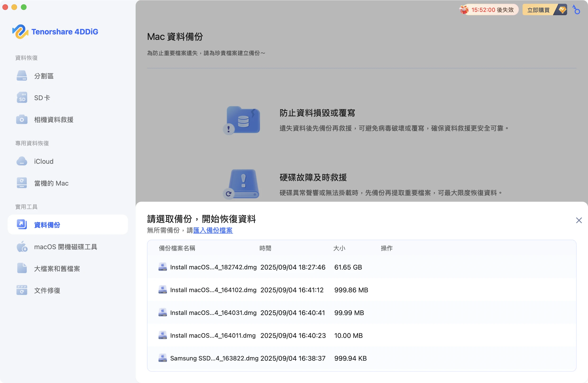Click the 操作 column header
Screen dimensions: 588x383
point(387,248)
